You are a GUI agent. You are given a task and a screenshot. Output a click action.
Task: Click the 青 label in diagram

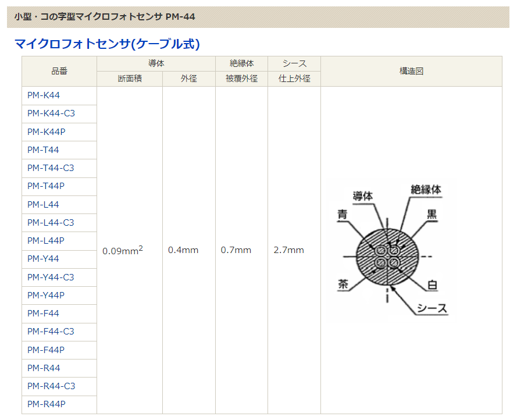tap(343, 215)
